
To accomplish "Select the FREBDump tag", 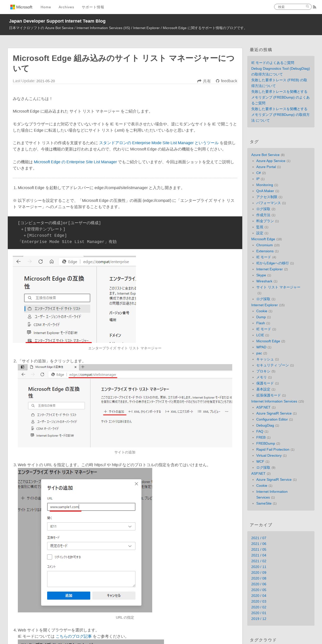I will [266, 443].
